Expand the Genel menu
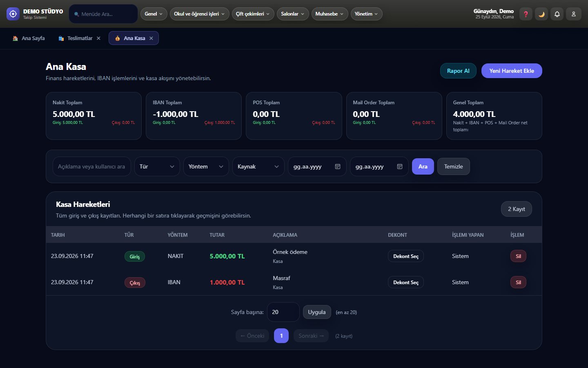Screen dimensions: 588x368 coord(154,14)
